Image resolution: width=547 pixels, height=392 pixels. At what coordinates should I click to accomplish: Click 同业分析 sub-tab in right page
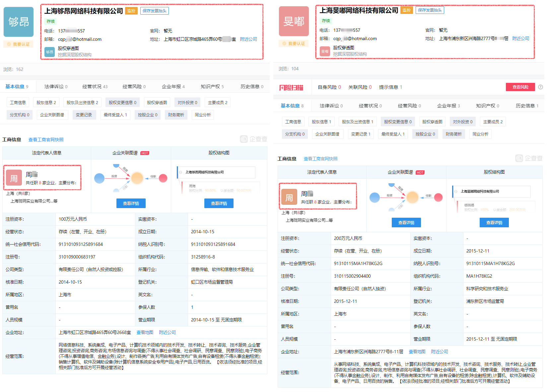[481, 134]
